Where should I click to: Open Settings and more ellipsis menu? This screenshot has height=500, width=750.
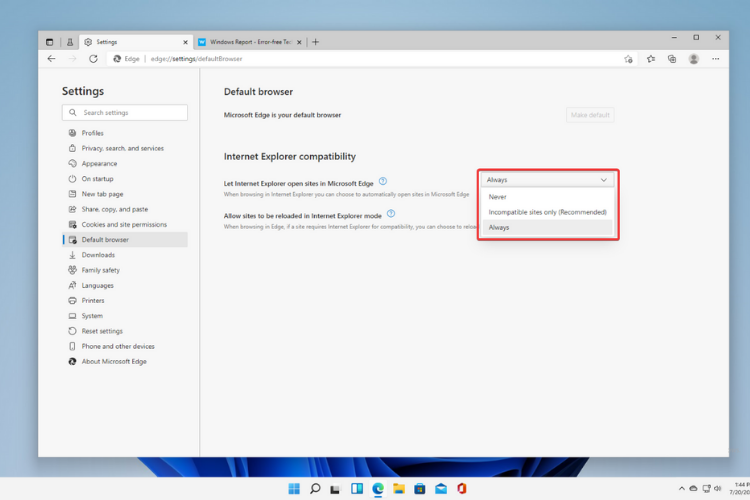tap(716, 59)
